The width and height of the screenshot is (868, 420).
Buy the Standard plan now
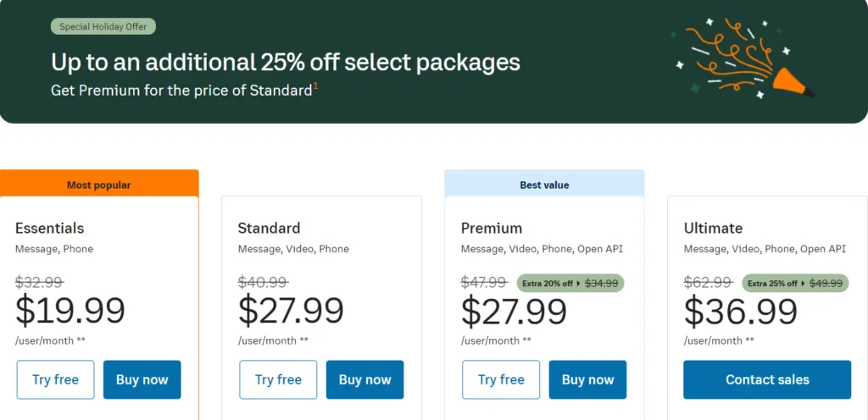364,379
